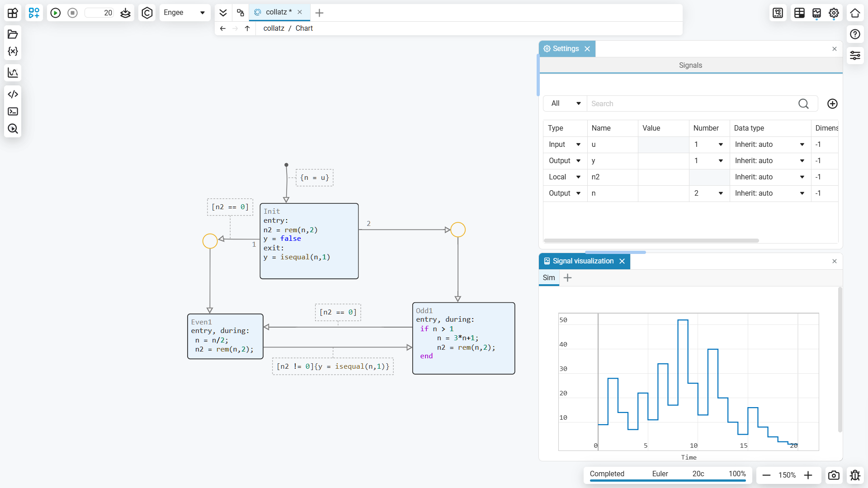
Task: Click the signal Search input field
Action: (x=692, y=104)
